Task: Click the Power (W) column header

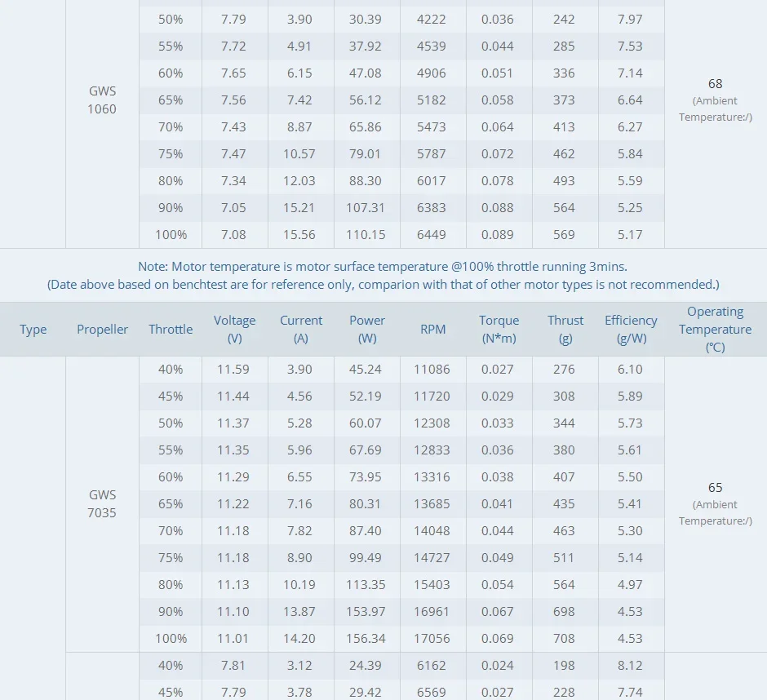Action: coord(367,330)
